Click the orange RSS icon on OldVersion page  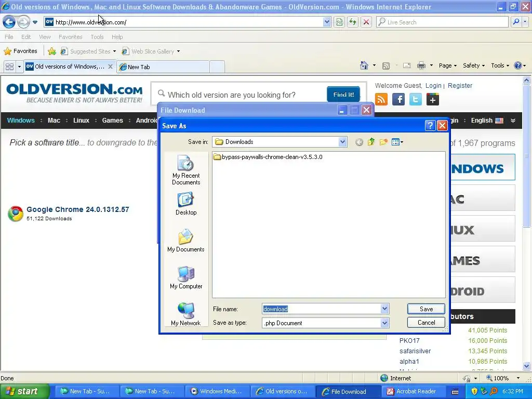[x=381, y=99]
